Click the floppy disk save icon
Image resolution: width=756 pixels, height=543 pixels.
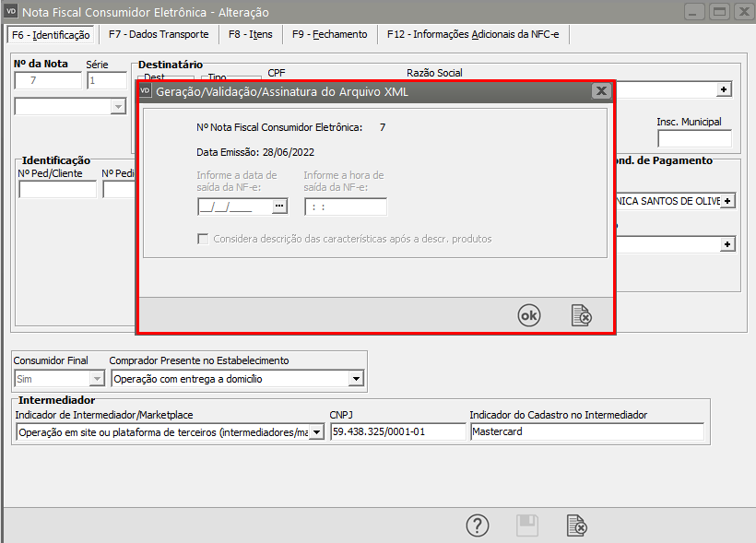pos(526,525)
